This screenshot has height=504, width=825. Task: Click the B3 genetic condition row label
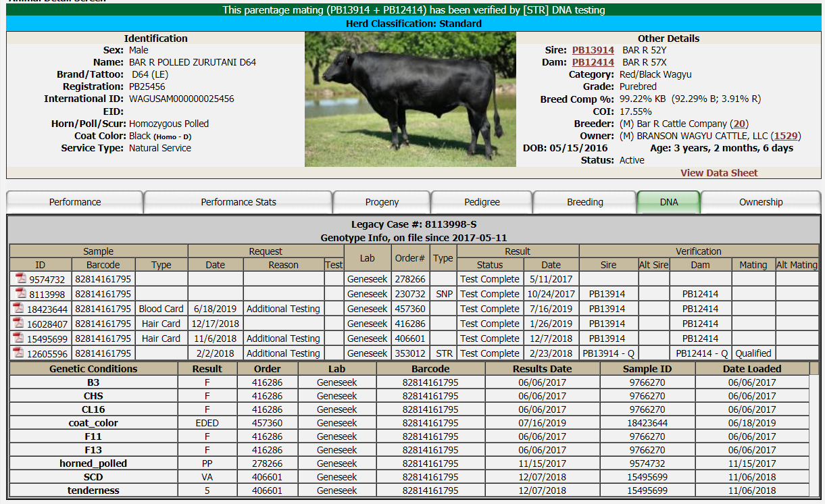coord(93,382)
